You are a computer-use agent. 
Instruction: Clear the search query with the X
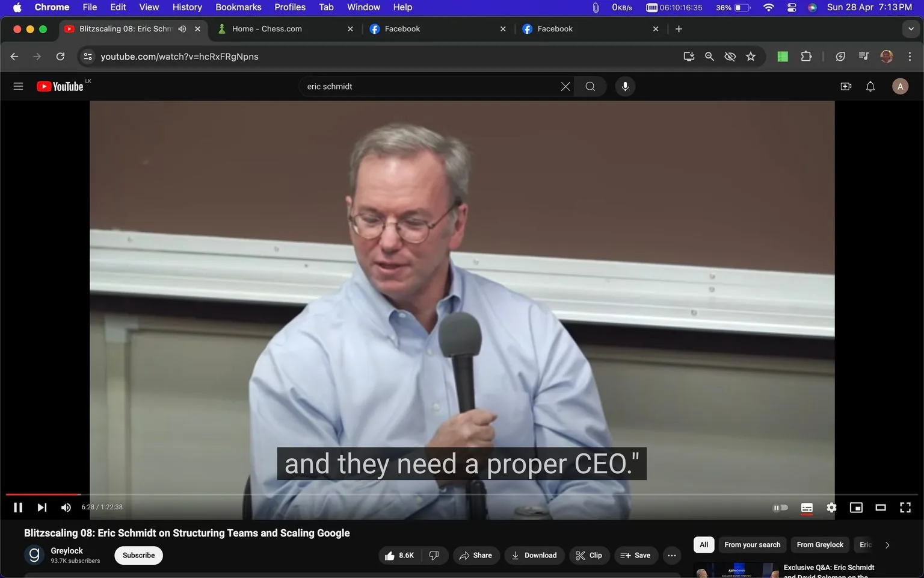[565, 86]
